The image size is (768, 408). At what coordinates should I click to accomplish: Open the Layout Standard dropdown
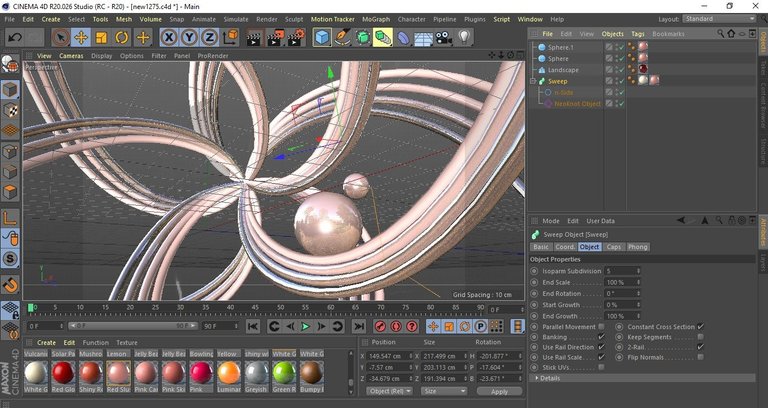point(719,19)
